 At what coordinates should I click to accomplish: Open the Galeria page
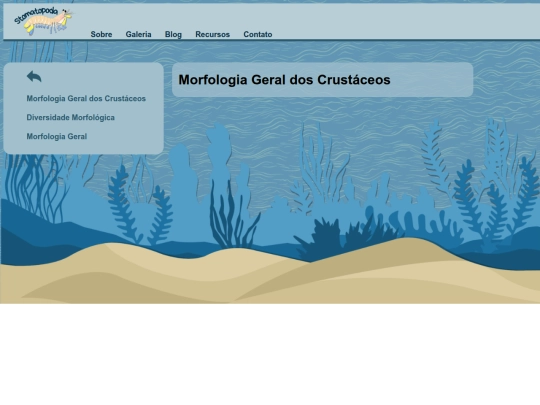click(x=138, y=34)
